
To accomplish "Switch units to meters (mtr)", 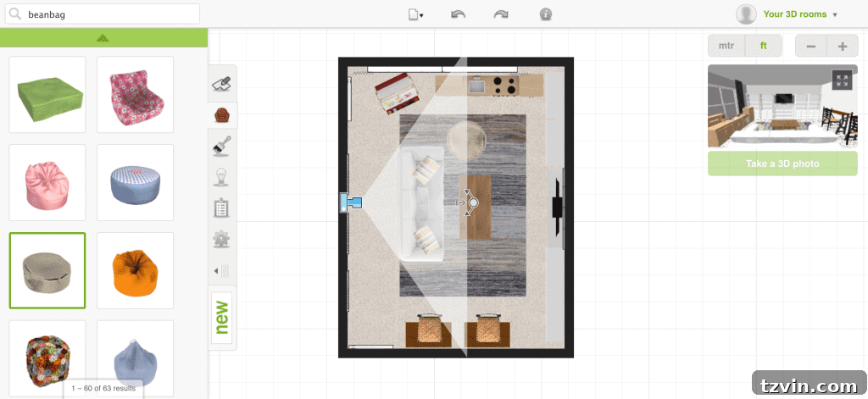I will pyautogui.click(x=726, y=46).
